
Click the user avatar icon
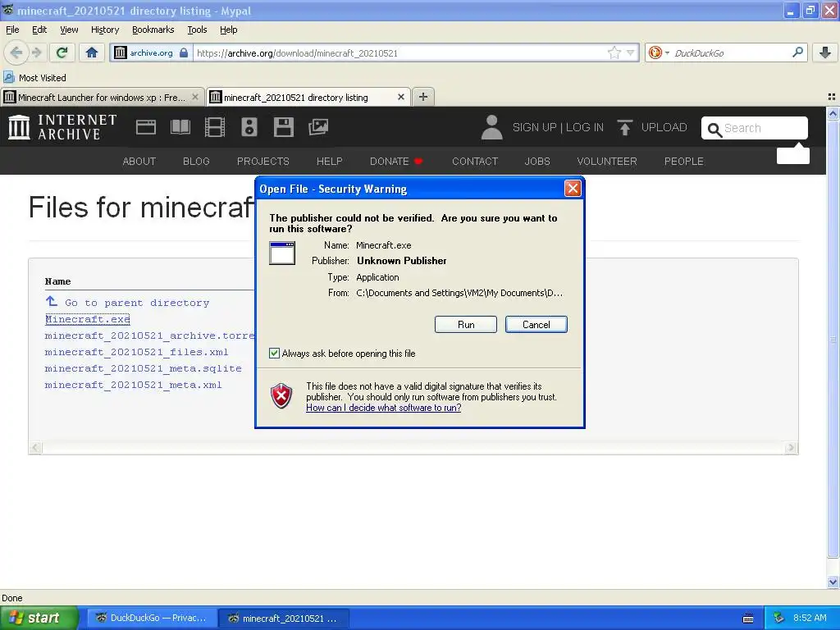point(491,127)
